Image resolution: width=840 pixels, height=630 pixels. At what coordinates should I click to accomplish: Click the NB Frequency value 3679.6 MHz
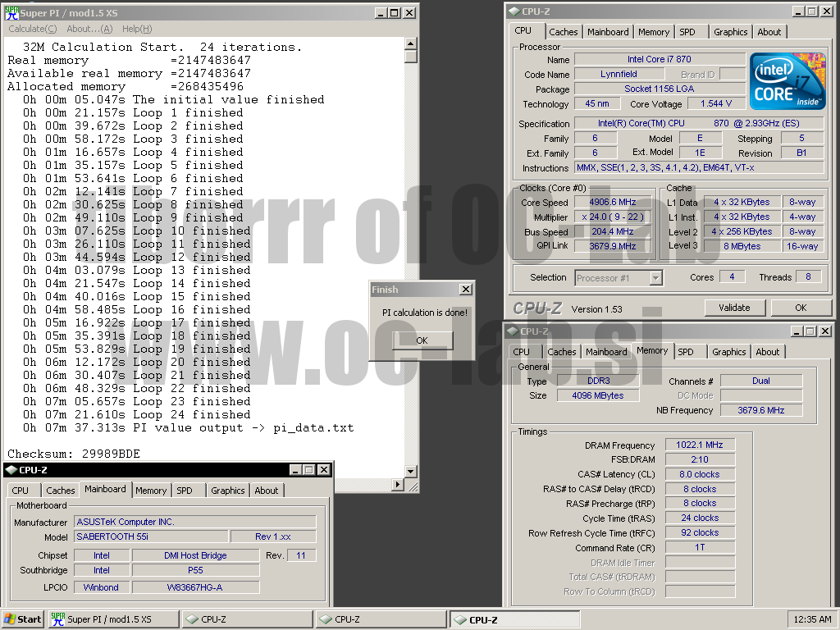coord(760,410)
